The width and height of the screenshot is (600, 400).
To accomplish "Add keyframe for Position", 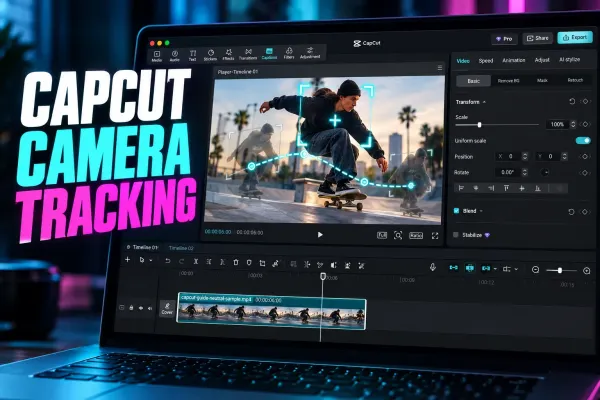I will coord(585,157).
